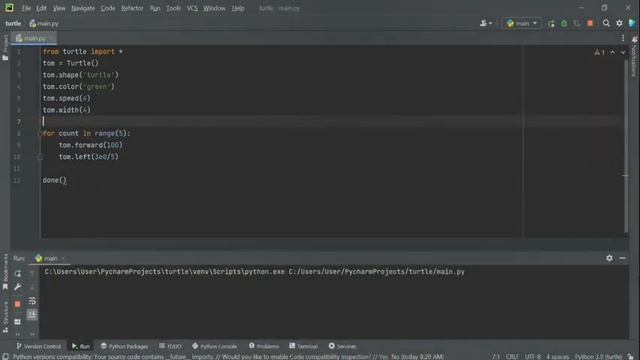
Task: Open the Structure side tool window
Action: point(5,317)
